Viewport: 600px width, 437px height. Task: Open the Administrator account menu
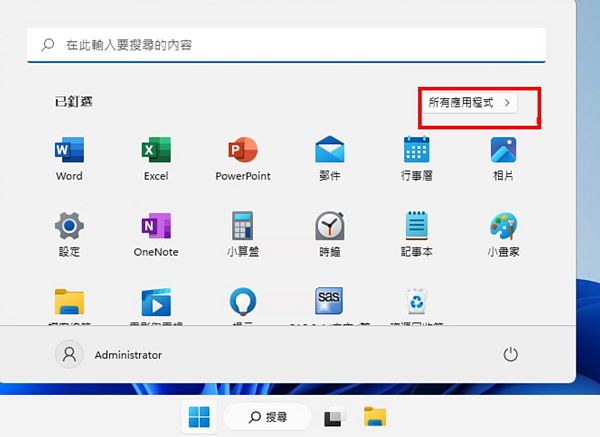pos(111,355)
